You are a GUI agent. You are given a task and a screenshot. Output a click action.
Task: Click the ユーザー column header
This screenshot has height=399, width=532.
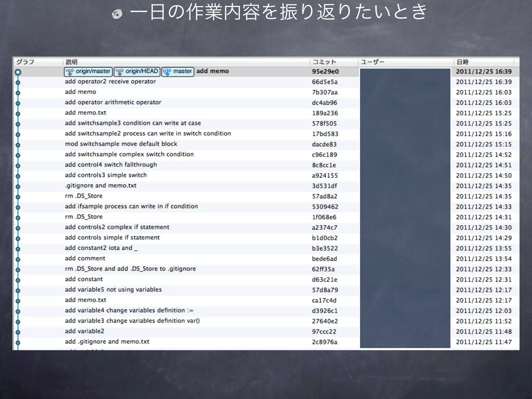point(373,62)
